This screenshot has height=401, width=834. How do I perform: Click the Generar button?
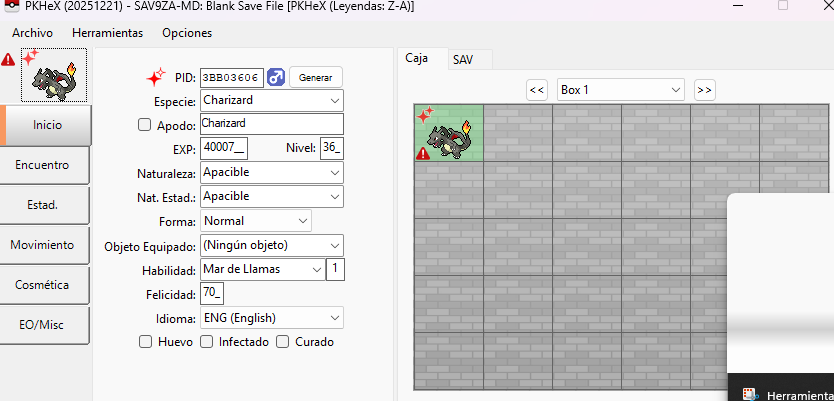315,77
